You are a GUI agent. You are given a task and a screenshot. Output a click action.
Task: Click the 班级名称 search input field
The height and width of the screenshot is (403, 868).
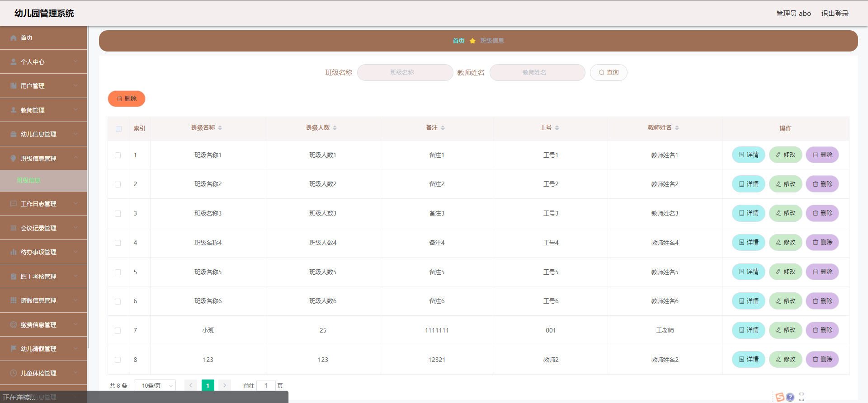[405, 73]
